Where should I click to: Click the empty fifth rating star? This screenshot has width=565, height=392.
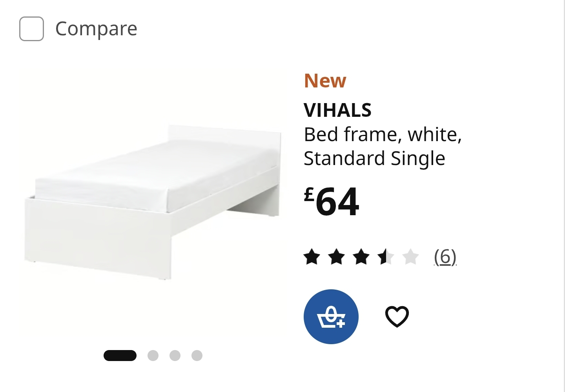click(411, 257)
